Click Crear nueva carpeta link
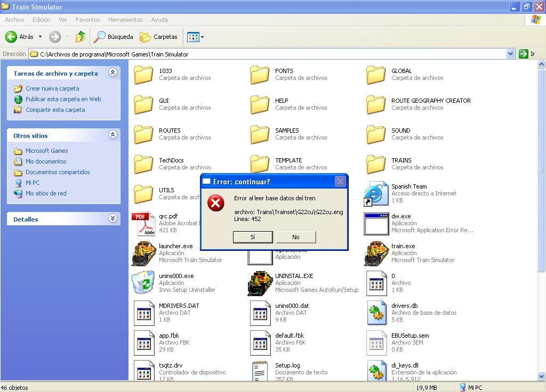 tap(52, 88)
